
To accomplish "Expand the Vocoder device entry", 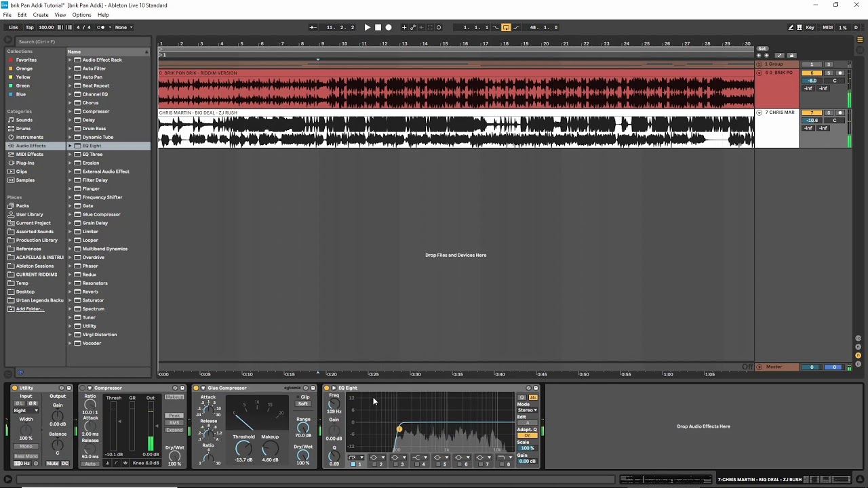I will (x=70, y=343).
